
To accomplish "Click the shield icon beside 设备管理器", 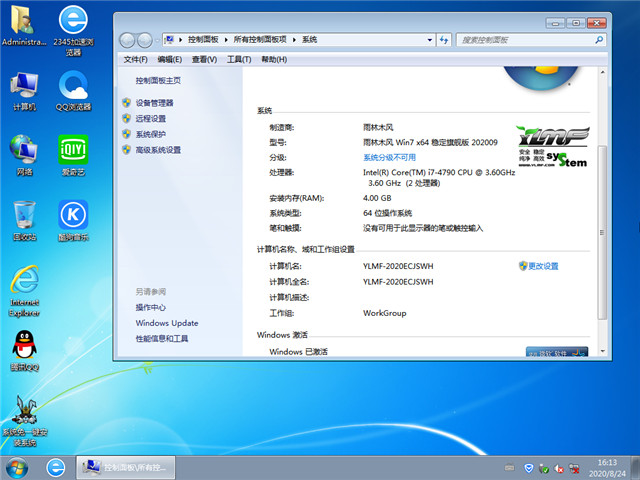I will click(127, 102).
